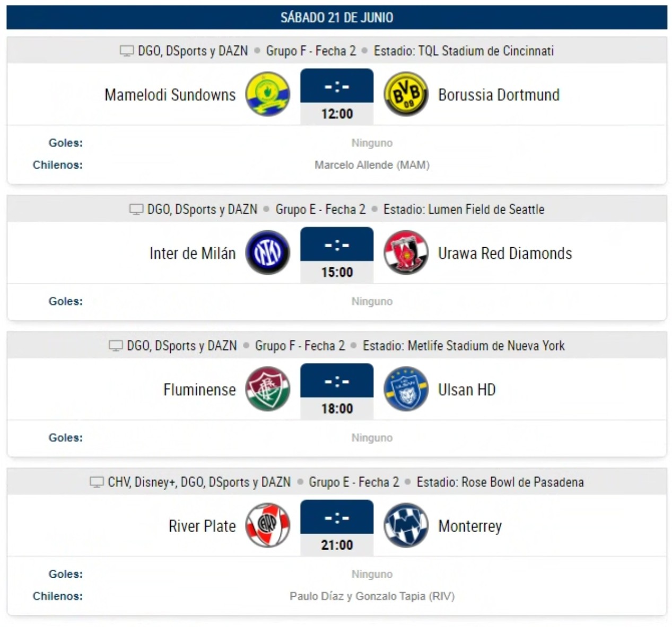The height and width of the screenshot is (627, 672).
Task: Click the TV icon beside CHV, Disney+
Action: point(97,482)
